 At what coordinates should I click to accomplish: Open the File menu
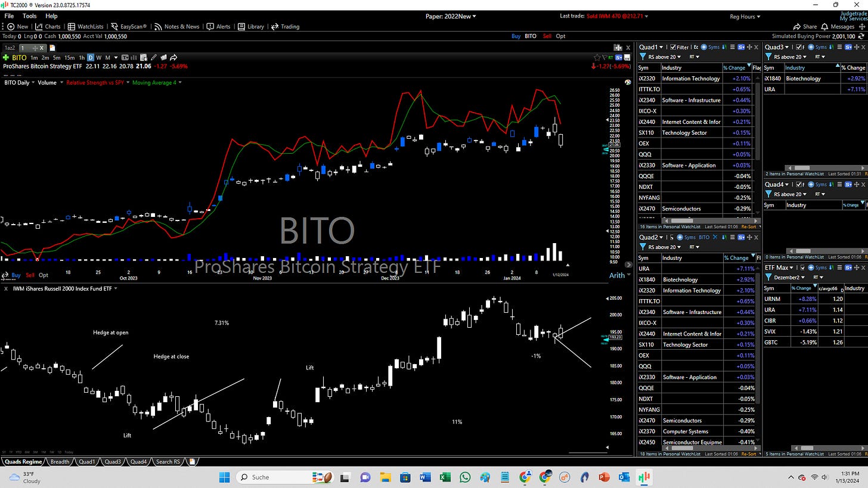[x=10, y=16]
